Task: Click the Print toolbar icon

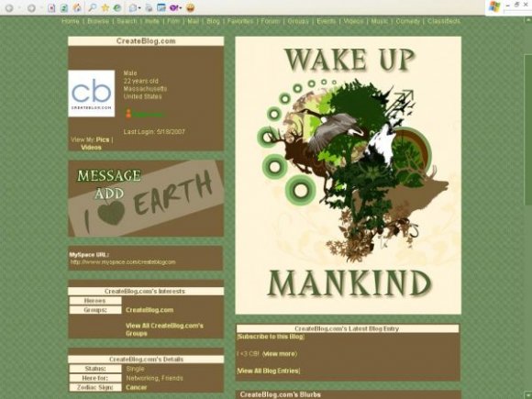Action: (x=149, y=8)
